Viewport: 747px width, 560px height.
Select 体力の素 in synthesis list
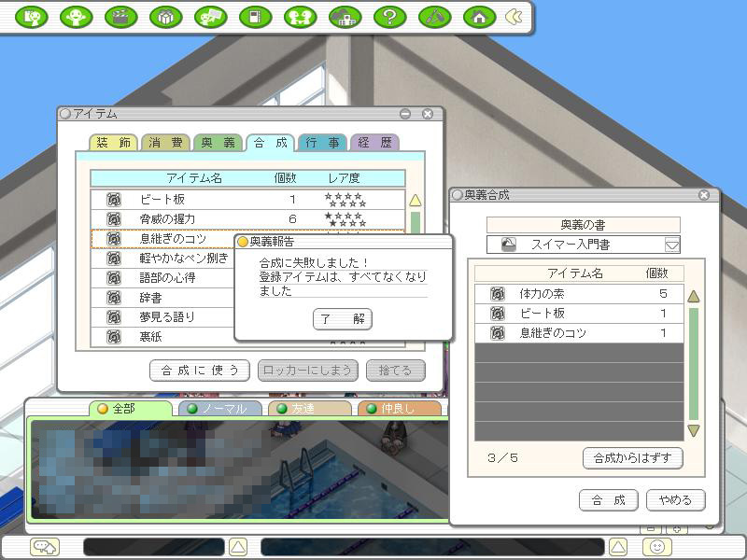[x=579, y=294]
